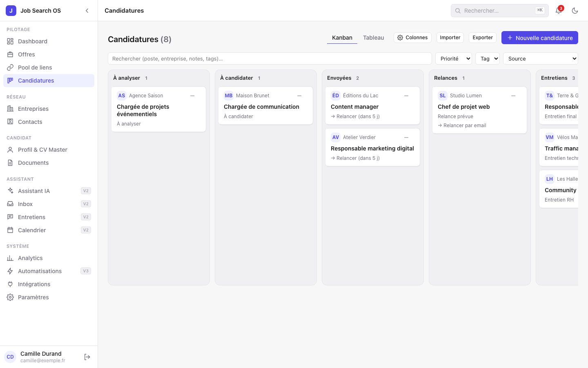Click the candidatures search field
588x368 pixels.
tap(270, 58)
